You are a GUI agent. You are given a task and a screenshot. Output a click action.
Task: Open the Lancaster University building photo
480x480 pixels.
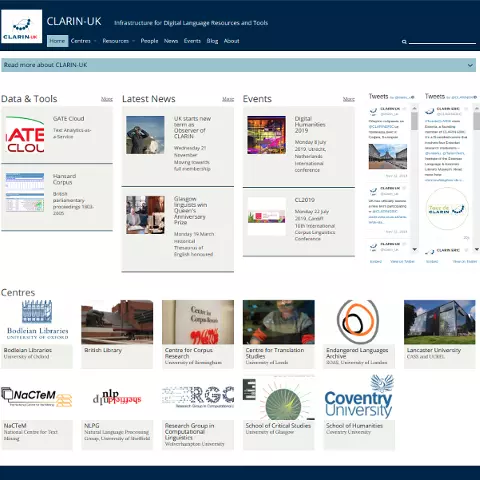pyautogui.click(x=440, y=322)
